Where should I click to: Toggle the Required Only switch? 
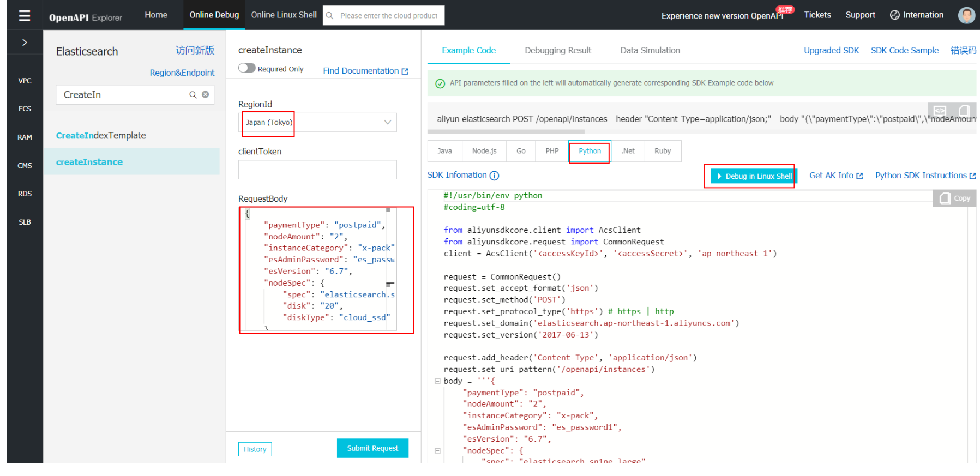(x=247, y=68)
